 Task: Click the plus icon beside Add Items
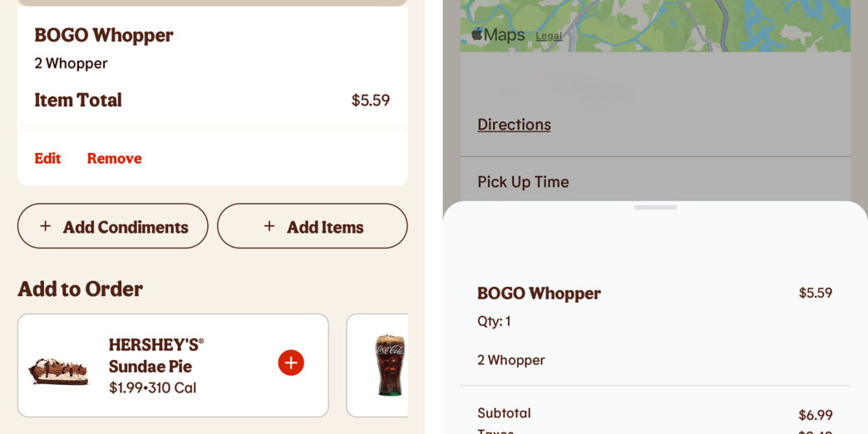[x=269, y=226]
